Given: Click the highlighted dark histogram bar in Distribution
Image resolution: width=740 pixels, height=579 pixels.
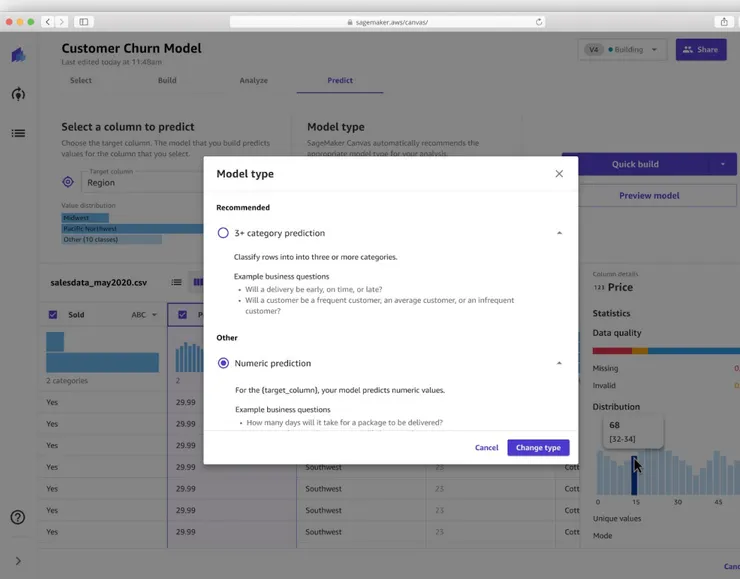Looking at the screenshot, I should [634, 475].
